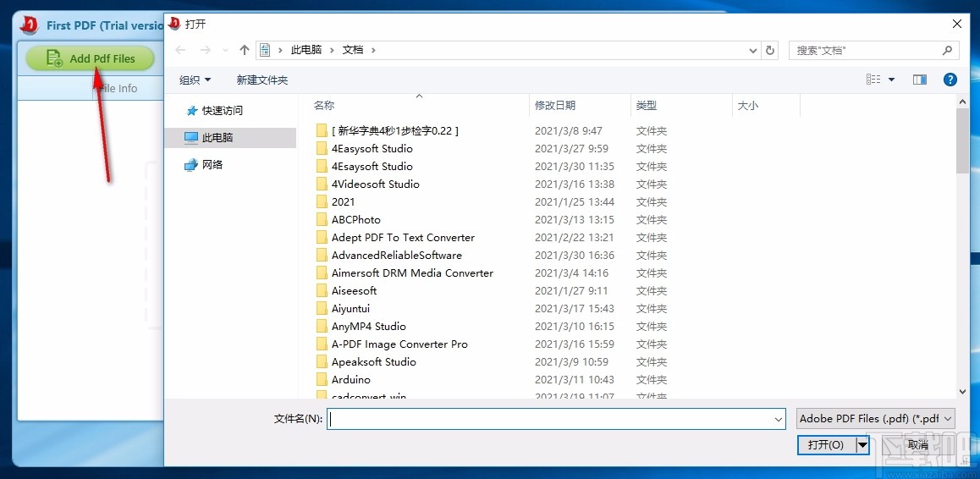Open the view options dropdown arrow
The width and height of the screenshot is (980, 479).
[x=891, y=80]
